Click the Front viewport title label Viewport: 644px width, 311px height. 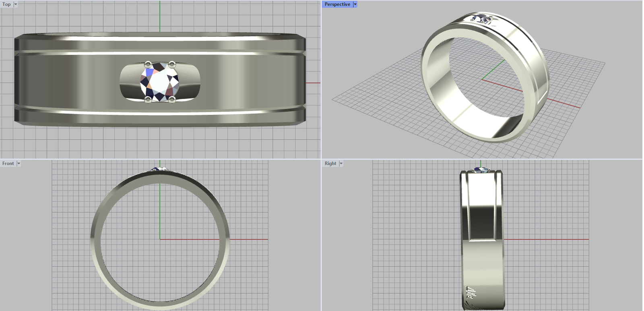pos(8,164)
